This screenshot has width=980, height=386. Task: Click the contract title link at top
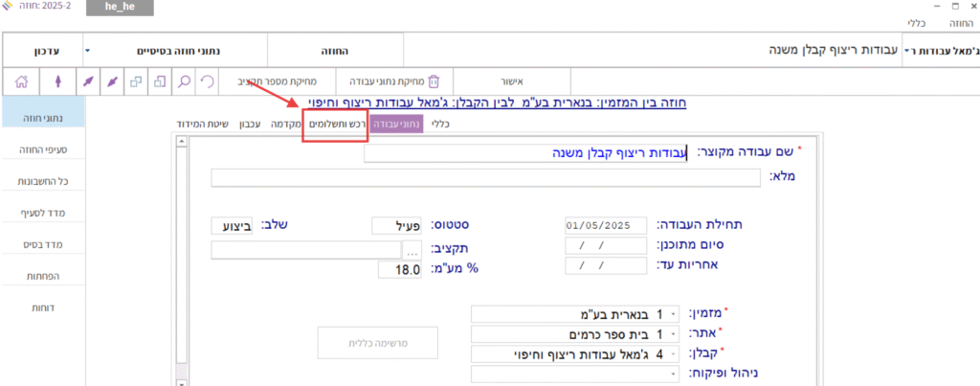coord(498,103)
